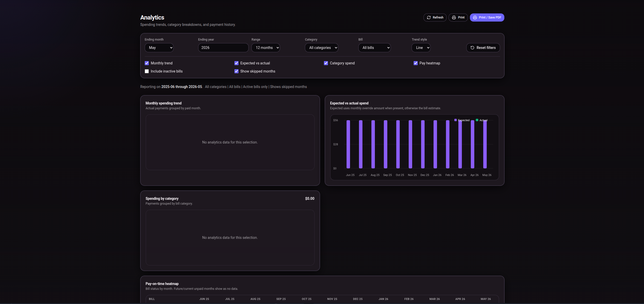The height and width of the screenshot is (304, 644).
Task: Click the $28 y-axis label
Action: (336, 144)
